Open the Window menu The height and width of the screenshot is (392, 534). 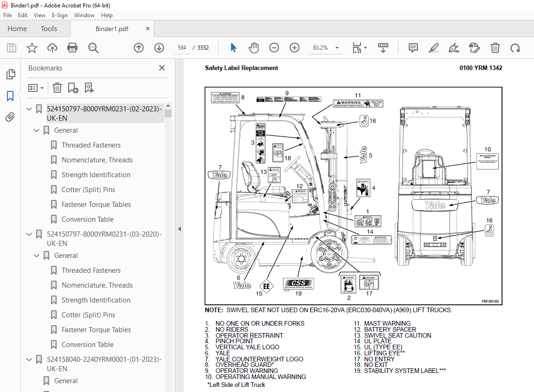pos(84,15)
